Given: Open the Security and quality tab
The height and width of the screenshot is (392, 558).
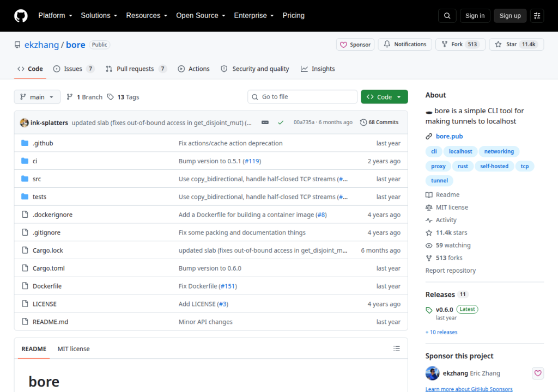Looking at the screenshot, I should click(255, 69).
